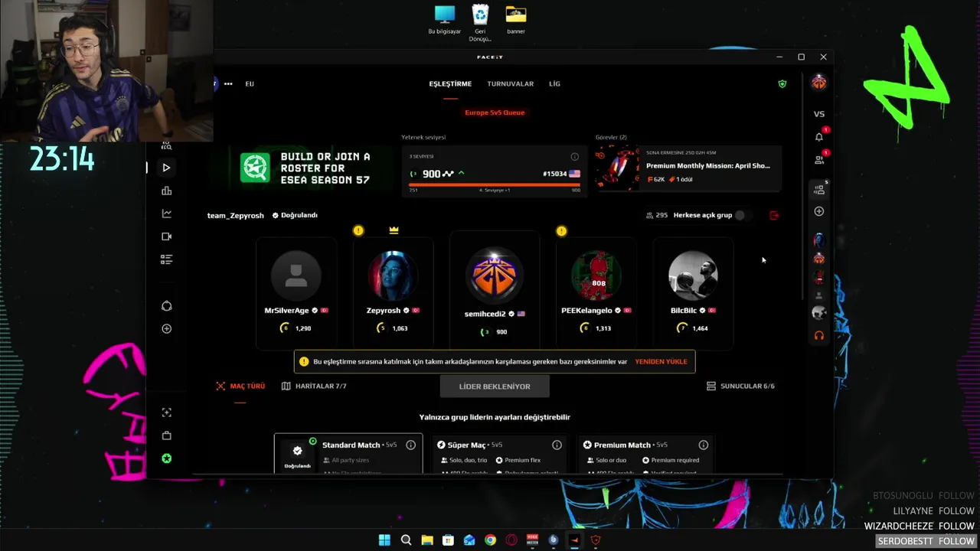Click the Europe 5v5 Queue label
Viewport: 980px width, 551px height.
(x=495, y=112)
